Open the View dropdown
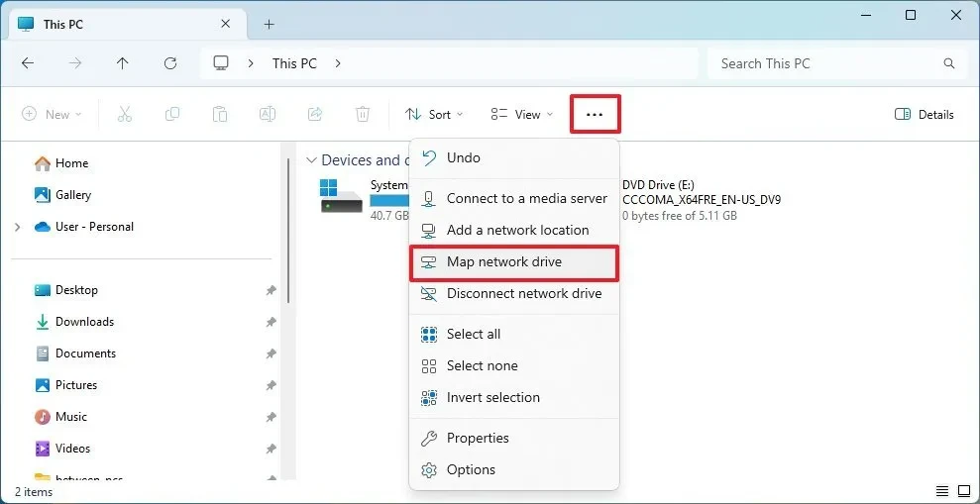This screenshot has width=980, height=504. [522, 115]
